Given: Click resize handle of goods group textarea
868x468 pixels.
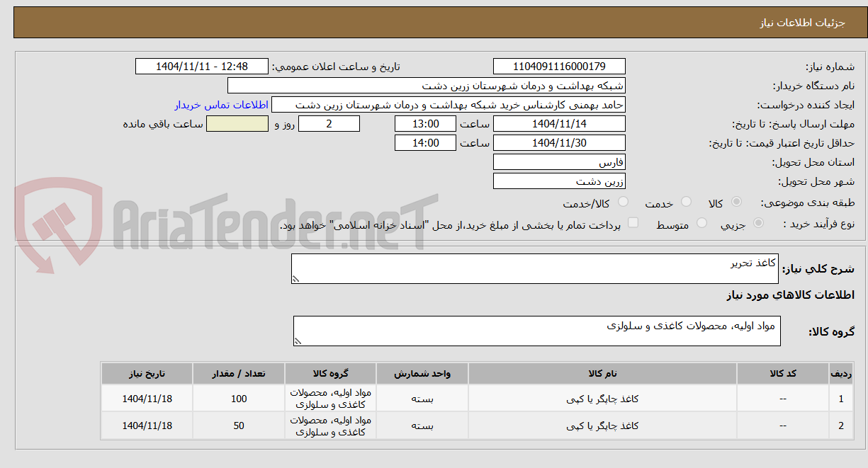Looking at the screenshot, I should tap(298, 341).
